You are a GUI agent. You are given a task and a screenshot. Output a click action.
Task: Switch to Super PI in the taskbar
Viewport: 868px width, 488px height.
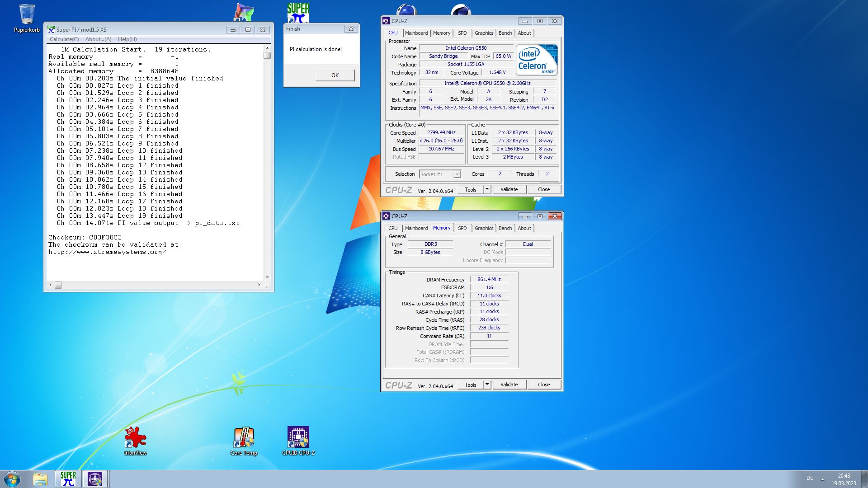68,479
